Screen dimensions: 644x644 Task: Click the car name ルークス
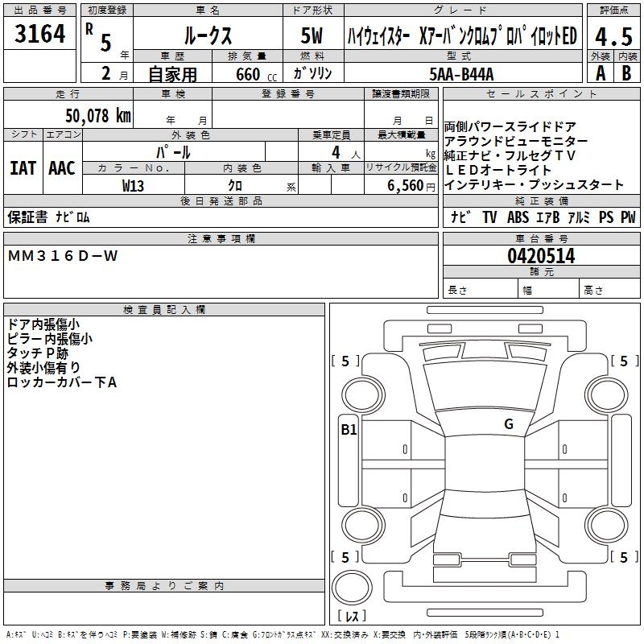point(207,37)
